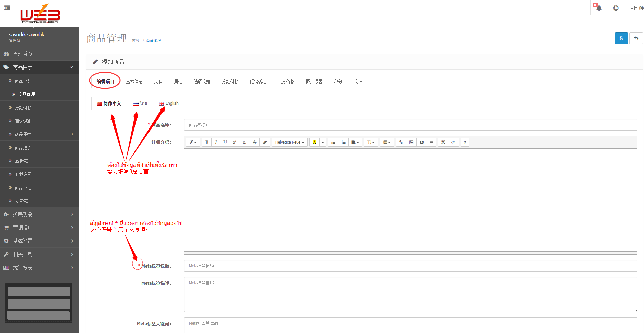Open the color palette dropdown arrow
The width and height of the screenshot is (644, 333).
click(323, 142)
